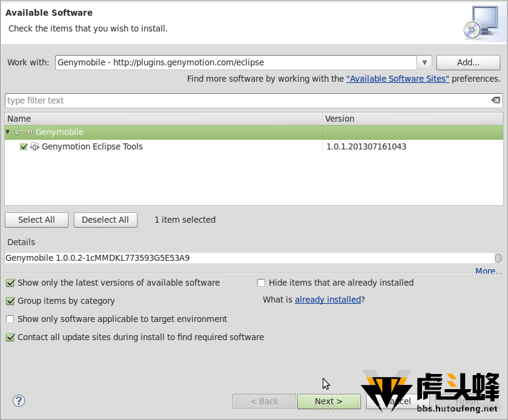Open the Available Software Sites link
Image resolution: width=508 pixels, height=420 pixels.
tap(398, 79)
